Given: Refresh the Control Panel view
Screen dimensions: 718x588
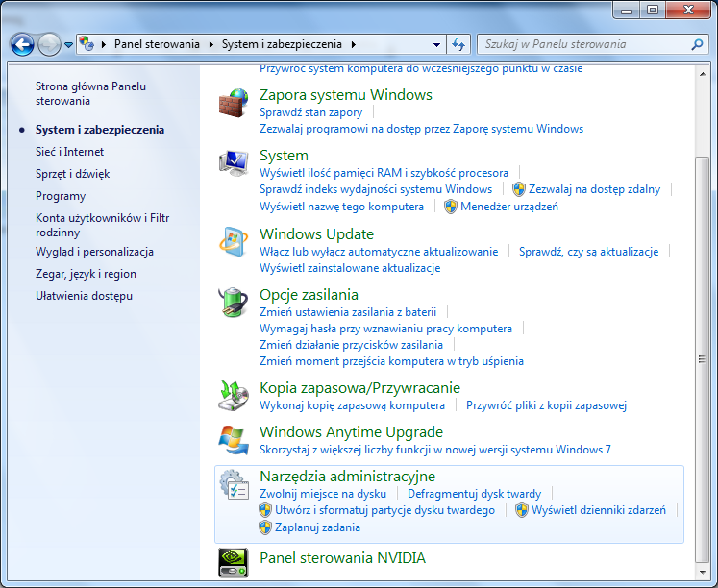Looking at the screenshot, I should [x=459, y=44].
